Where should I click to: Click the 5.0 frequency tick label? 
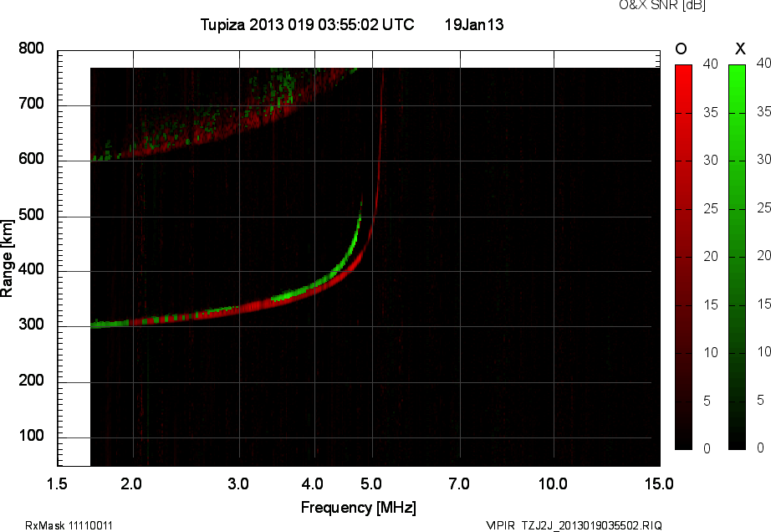[x=370, y=483]
